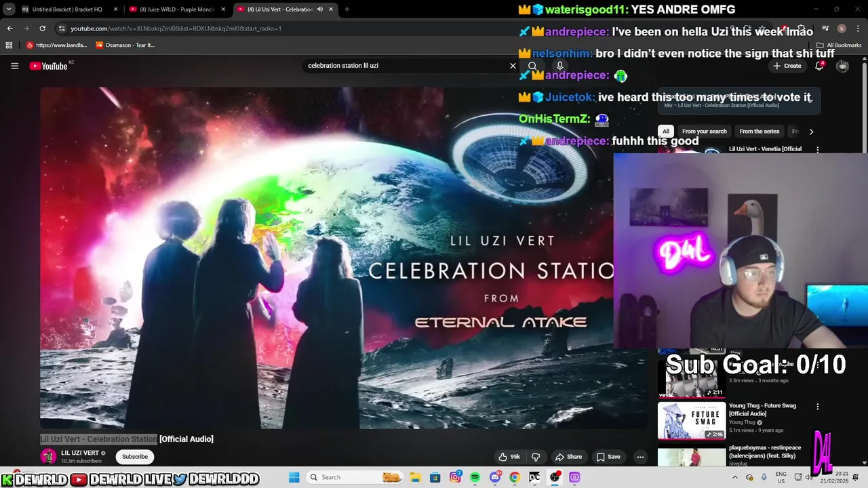The image size is (868, 488).
Task: Click the Windows taskbar Search box
Action: 354,477
